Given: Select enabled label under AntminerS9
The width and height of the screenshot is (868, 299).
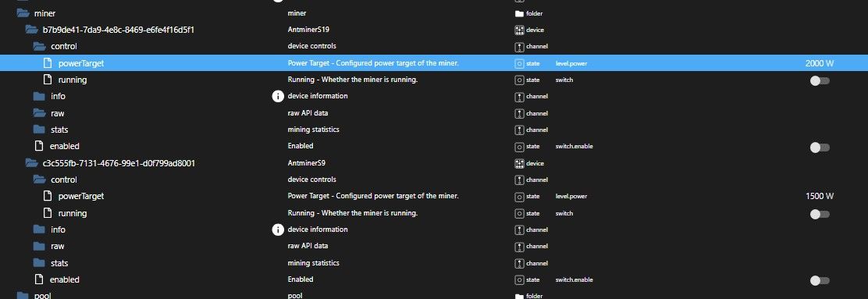Looking at the screenshot, I should [65, 279].
